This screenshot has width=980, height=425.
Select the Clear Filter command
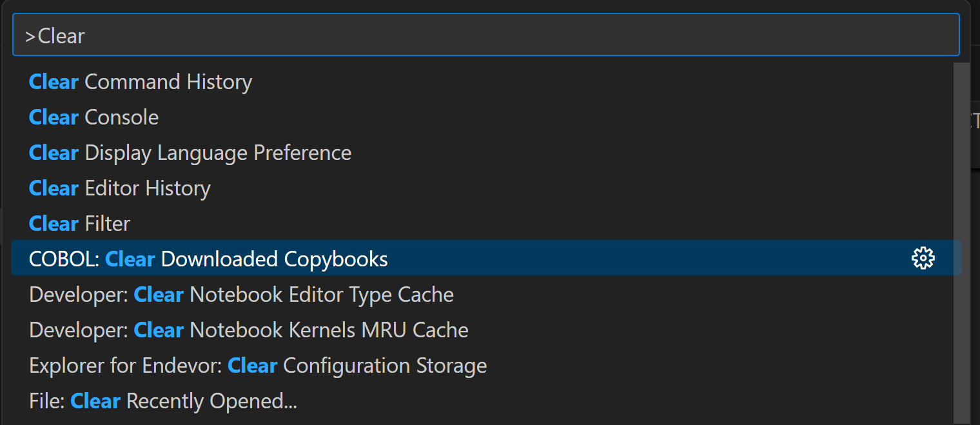80,224
